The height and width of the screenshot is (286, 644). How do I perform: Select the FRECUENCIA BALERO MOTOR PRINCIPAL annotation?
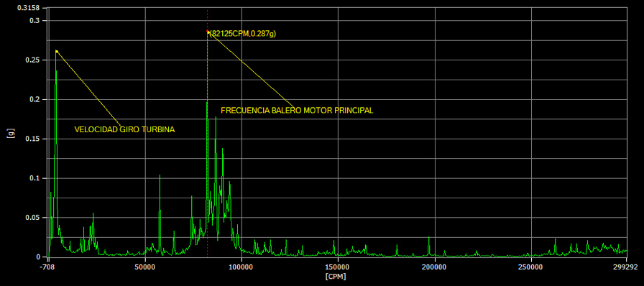(297, 111)
